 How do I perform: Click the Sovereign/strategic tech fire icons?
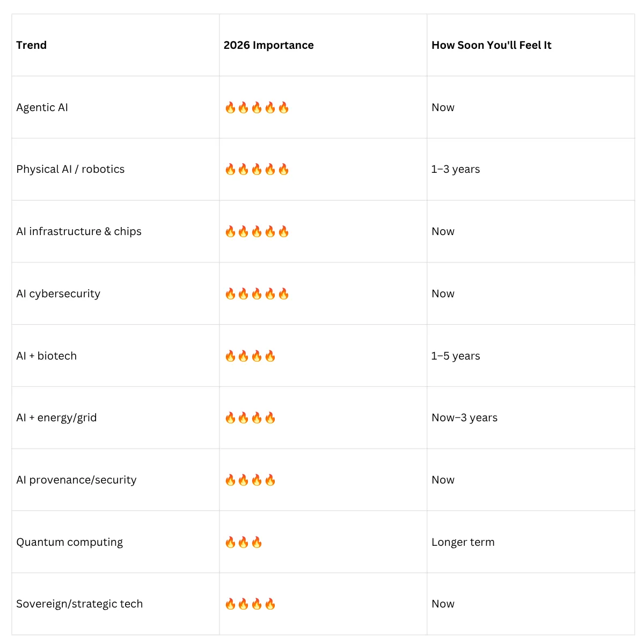250,604
